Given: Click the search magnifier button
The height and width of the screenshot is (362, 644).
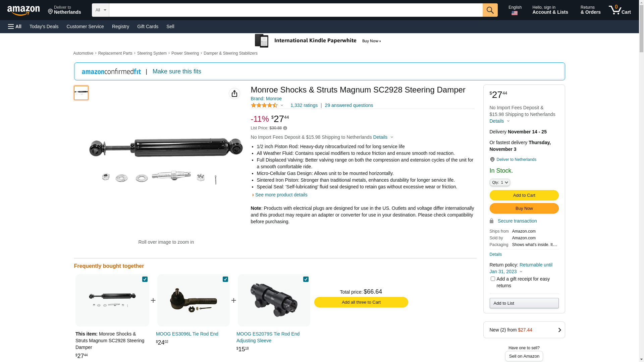Looking at the screenshot, I should [490, 10].
